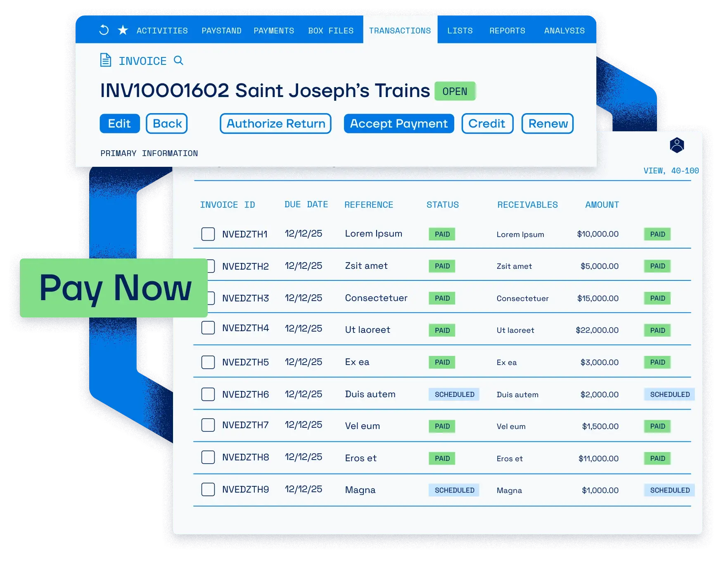Click invoice ID NVEDZTH2
The height and width of the screenshot is (564, 728).
pos(245,266)
